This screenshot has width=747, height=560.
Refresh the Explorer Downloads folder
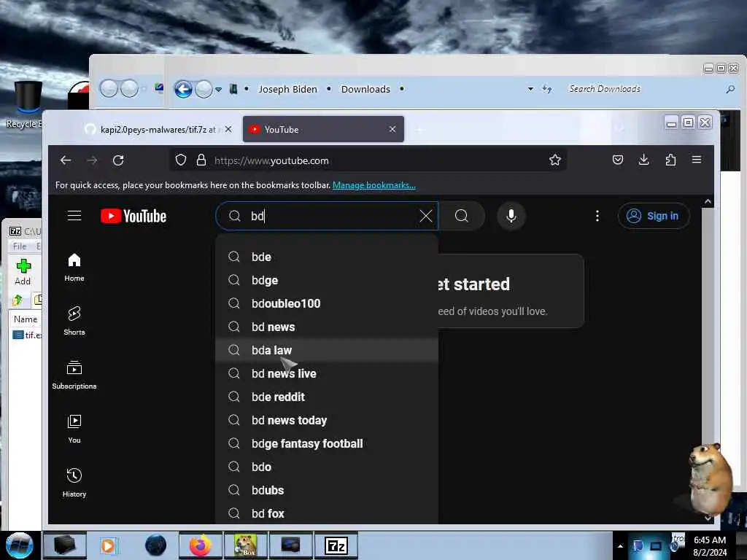547,89
